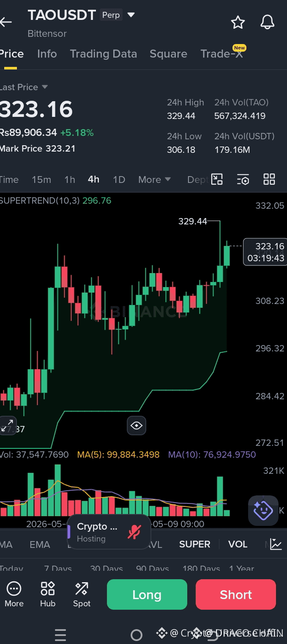Tap the current price 323.16 tag
Viewport: 287px width, 644px height.
pyautogui.click(x=265, y=252)
